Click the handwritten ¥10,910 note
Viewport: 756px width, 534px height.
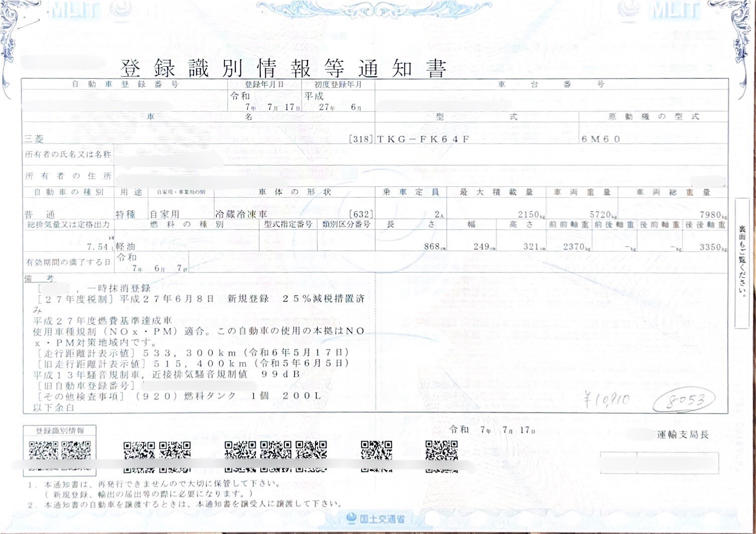point(607,399)
